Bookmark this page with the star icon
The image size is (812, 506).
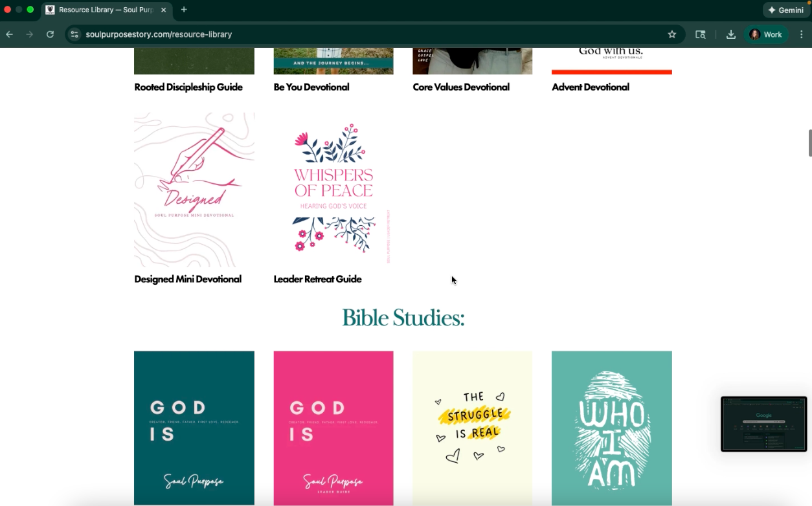[672, 34]
